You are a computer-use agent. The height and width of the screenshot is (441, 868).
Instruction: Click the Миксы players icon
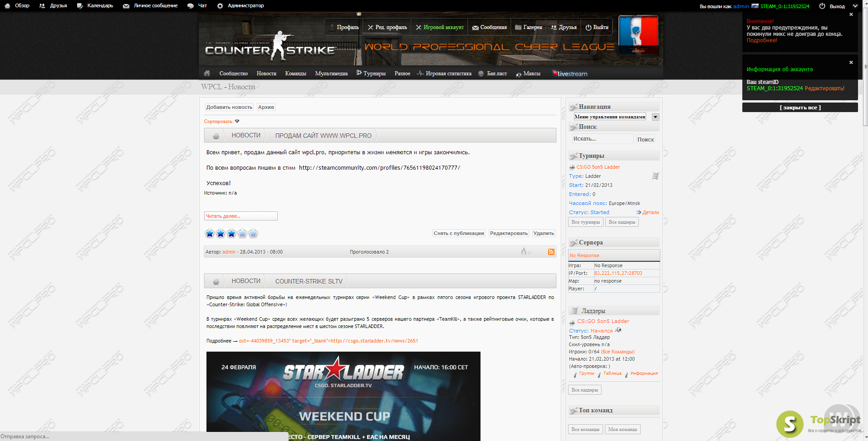pos(519,74)
